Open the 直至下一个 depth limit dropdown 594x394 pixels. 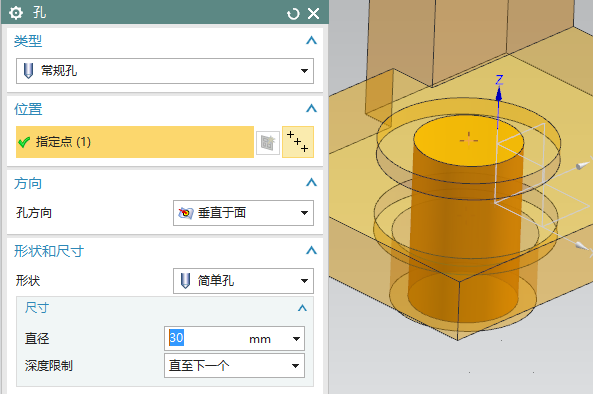tap(234, 366)
